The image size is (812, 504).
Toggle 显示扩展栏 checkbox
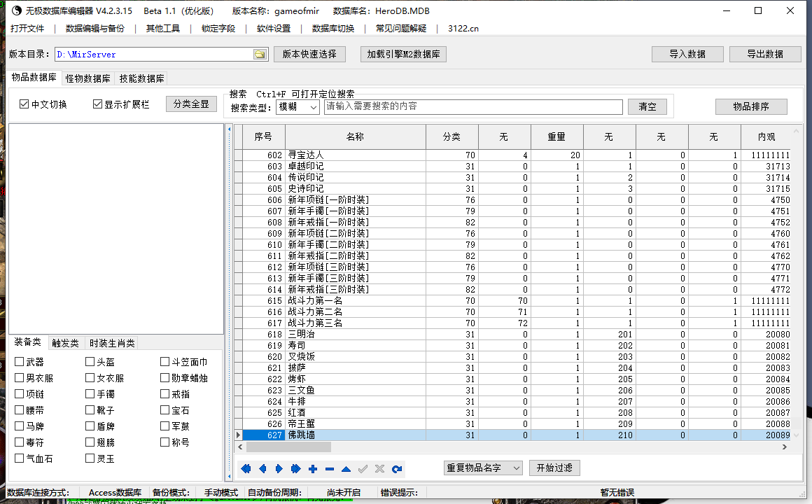click(x=97, y=104)
